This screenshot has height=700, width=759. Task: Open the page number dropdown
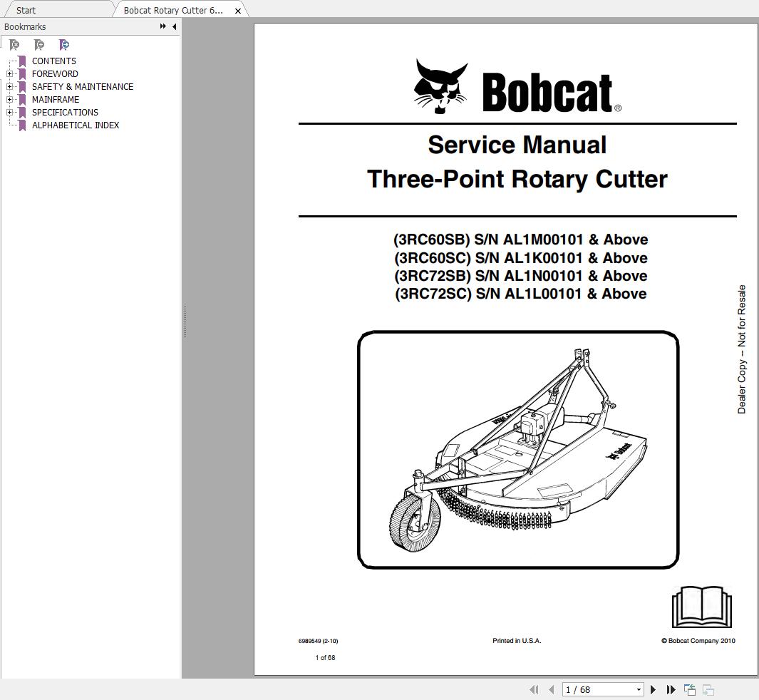click(x=639, y=689)
